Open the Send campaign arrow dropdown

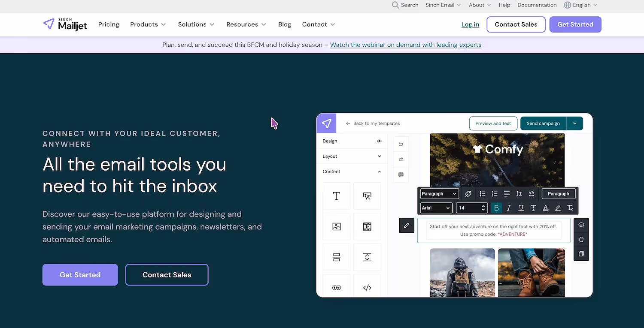(574, 123)
